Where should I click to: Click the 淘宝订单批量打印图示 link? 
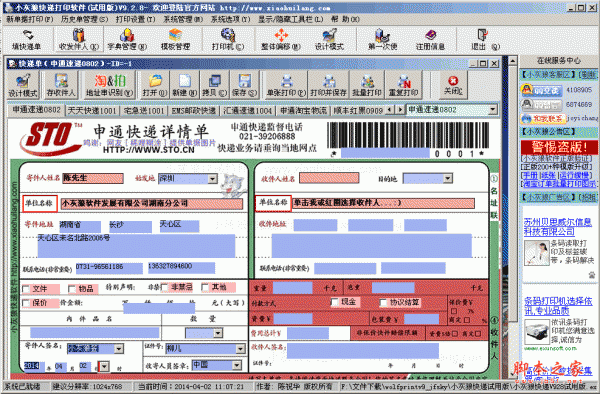(558, 183)
